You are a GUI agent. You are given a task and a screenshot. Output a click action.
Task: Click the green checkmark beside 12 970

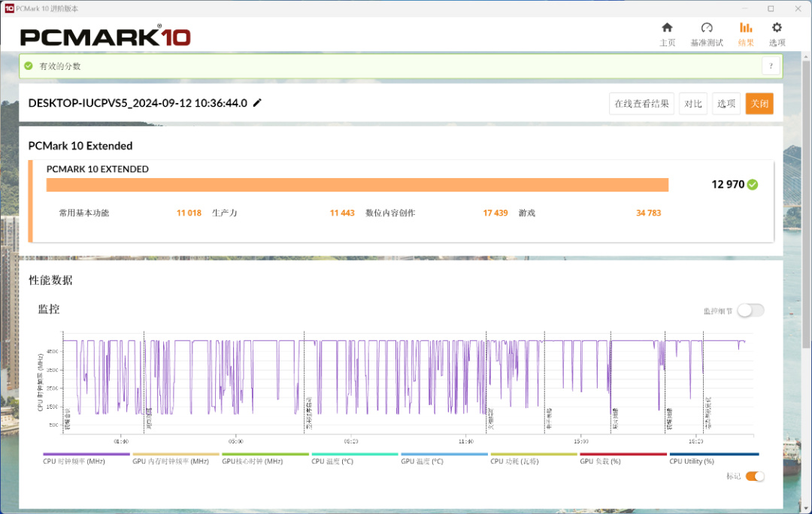[753, 184]
